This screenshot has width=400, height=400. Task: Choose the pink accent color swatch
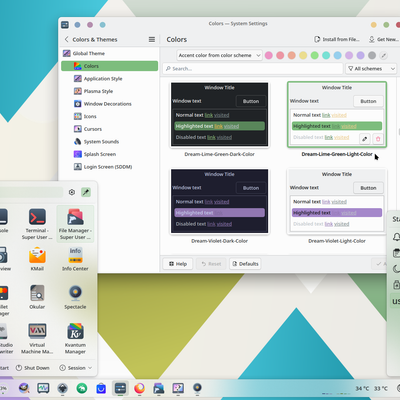[x=269, y=55]
